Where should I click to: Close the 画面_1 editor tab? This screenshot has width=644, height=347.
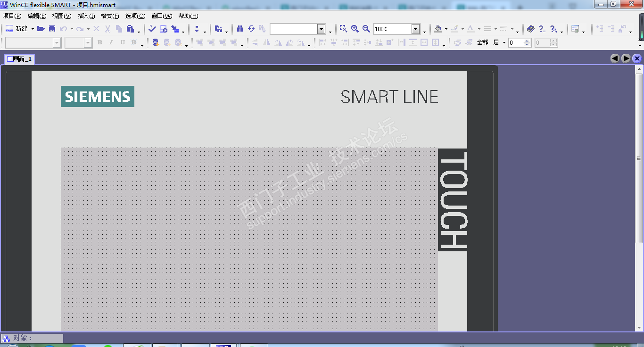click(x=637, y=58)
